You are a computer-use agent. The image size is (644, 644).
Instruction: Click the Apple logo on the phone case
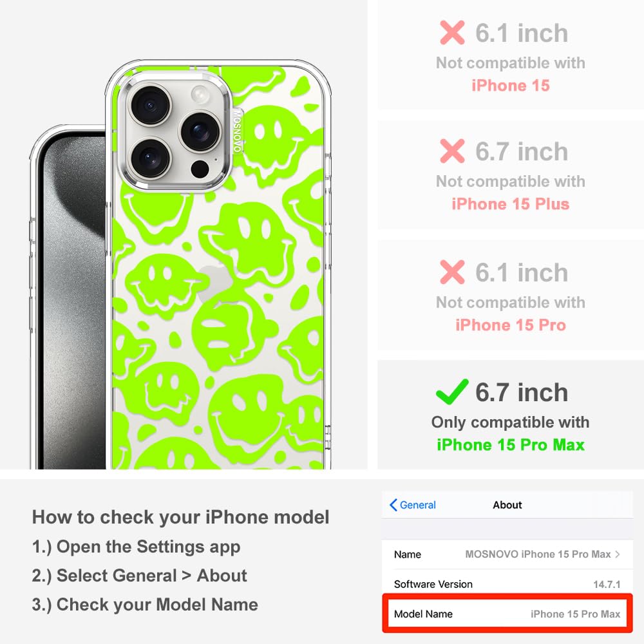click(x=215, y=283)
